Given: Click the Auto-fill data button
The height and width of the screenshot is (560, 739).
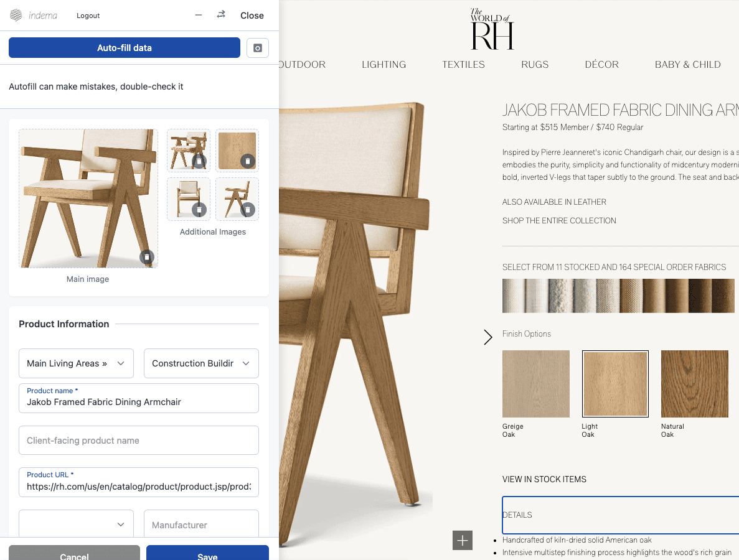Looking at the screenshot, I should [x=124, y=47].
